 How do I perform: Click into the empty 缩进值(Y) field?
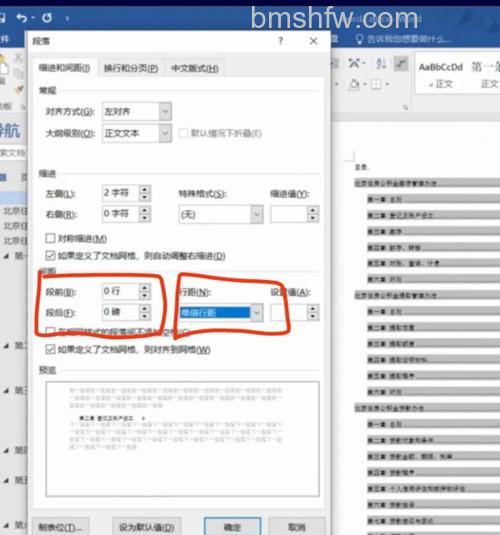tap(289, 214)
